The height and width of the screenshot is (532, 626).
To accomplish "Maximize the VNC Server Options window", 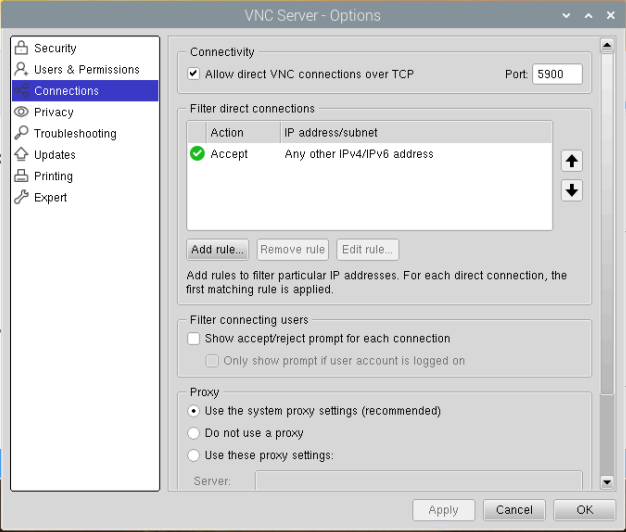I will coord(588,16).
